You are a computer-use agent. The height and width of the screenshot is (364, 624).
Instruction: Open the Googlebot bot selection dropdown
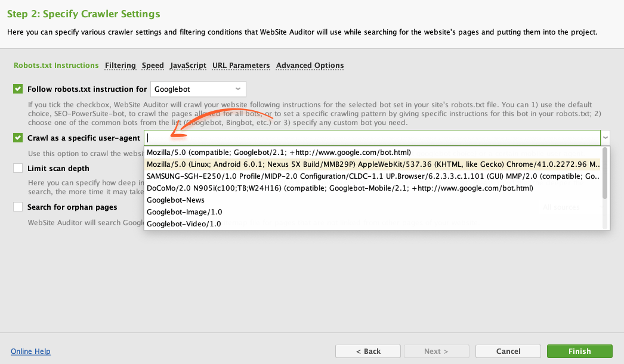click(198, 89)
